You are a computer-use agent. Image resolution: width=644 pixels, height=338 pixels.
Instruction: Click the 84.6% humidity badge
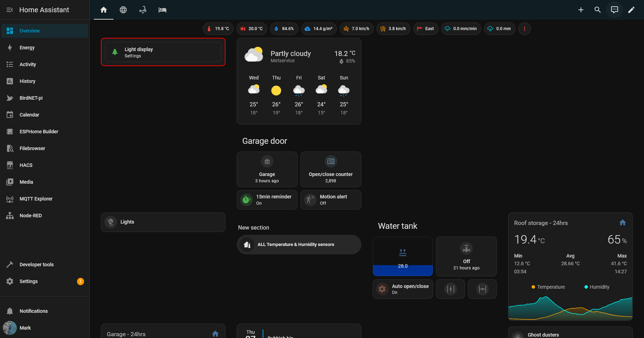coord(284,29)
